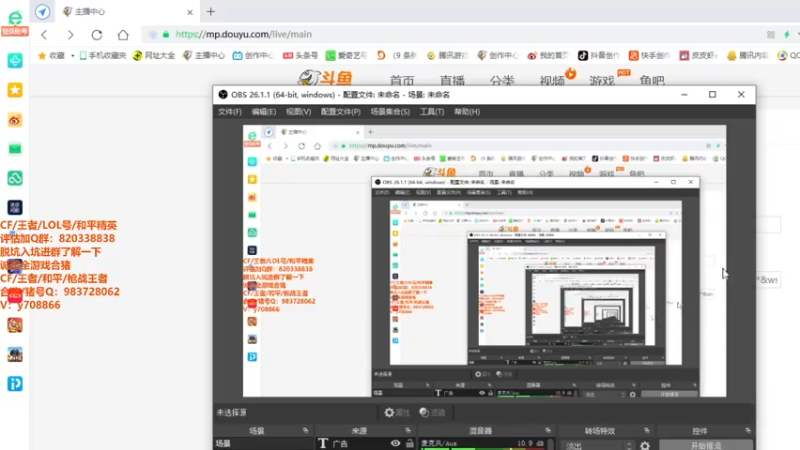Open the 抖音创作 bookmark
Image resolution: width=800 pixels, height=450 pixels.
[598, 56]
